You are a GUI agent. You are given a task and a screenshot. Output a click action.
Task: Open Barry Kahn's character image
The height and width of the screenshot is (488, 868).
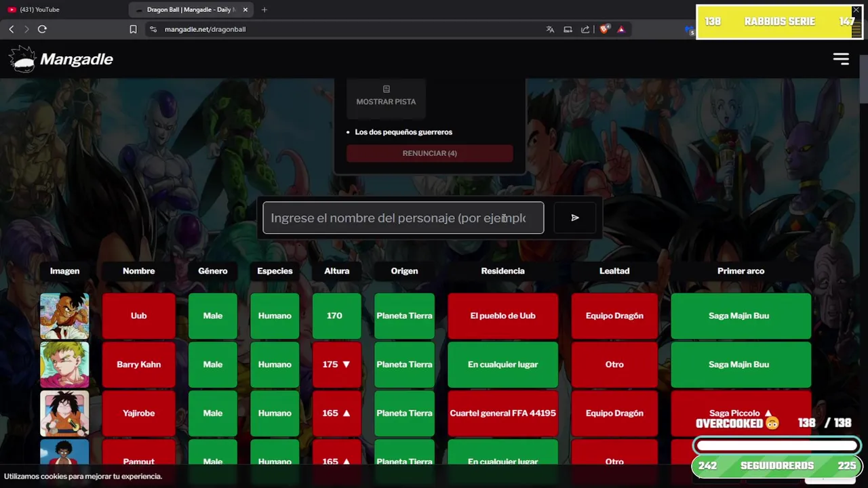[x=64, y=365]
